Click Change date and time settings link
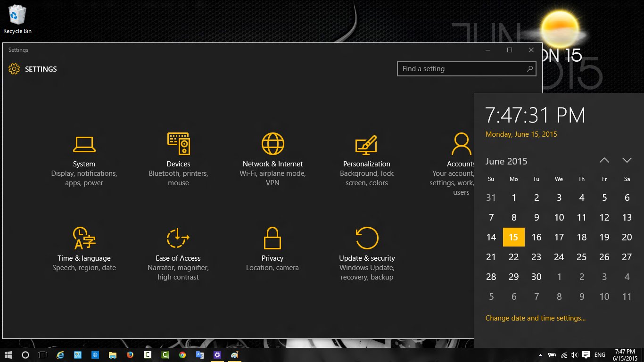Viewport: 644px width, 362px height. pos(535,318)
